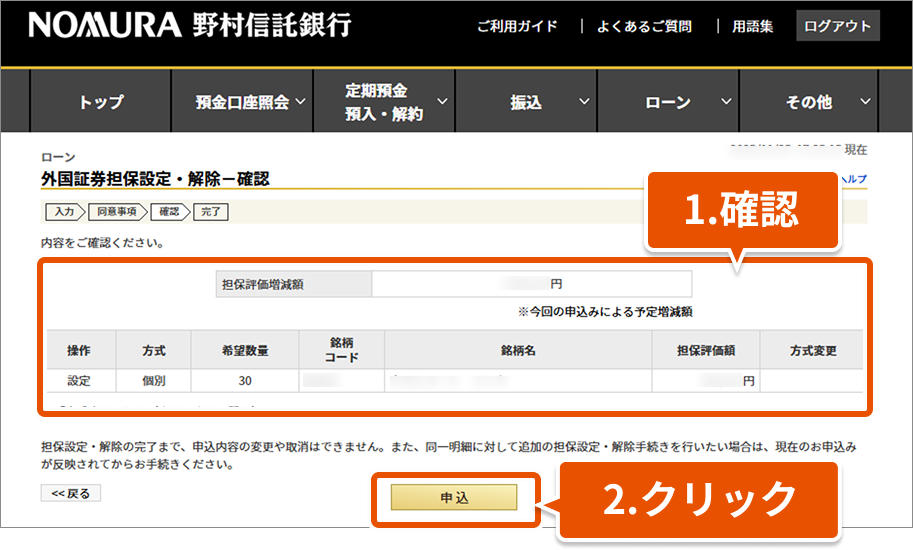
Task: Click the 申込 submit button
Action: (x=454, y=497)
